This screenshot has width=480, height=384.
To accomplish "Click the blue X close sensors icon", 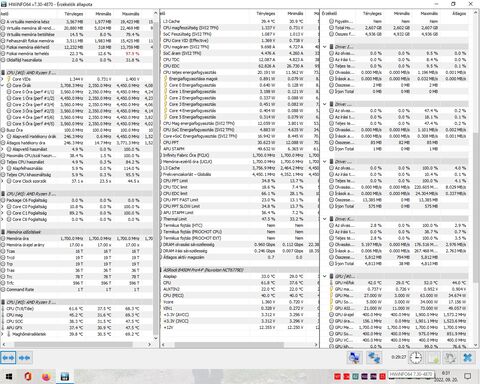I will [468, 358].
